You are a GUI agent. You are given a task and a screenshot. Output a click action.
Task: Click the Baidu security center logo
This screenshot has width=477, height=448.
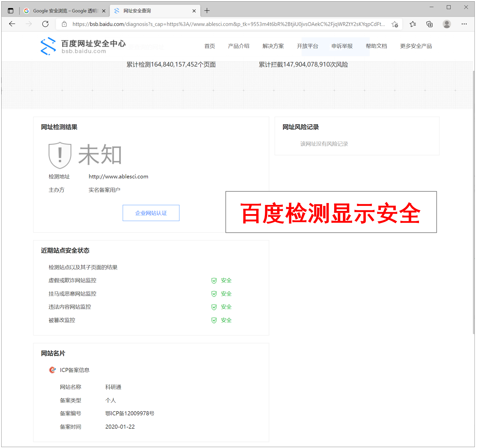coord(83,46)
